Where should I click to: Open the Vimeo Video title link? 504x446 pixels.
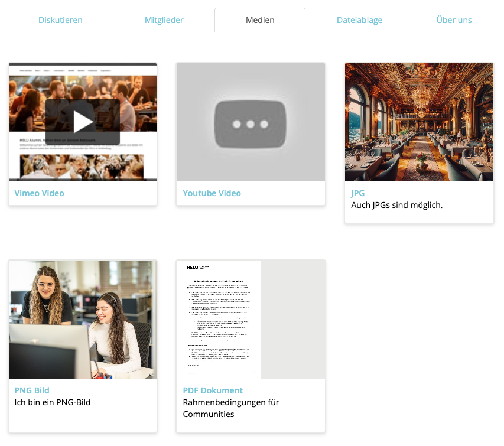tap(39, 193)
